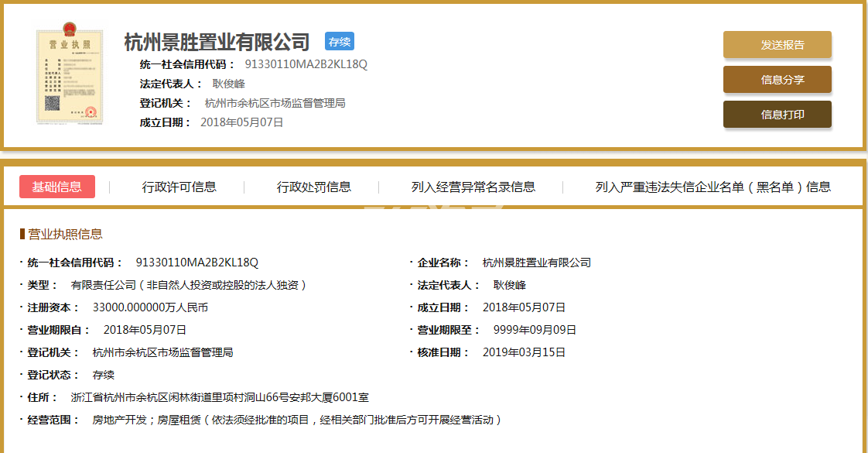
Task: Click the registered capital 33000.000000万人民币
Action: point(150,307)
